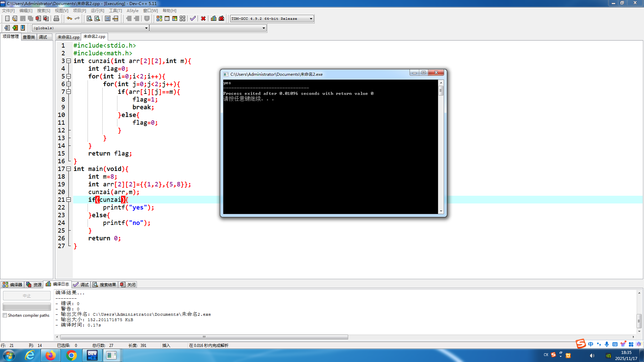This screenshot has width=644, height=362.
Task: Open the empty function list dropdown
Action: pos(264,28)
